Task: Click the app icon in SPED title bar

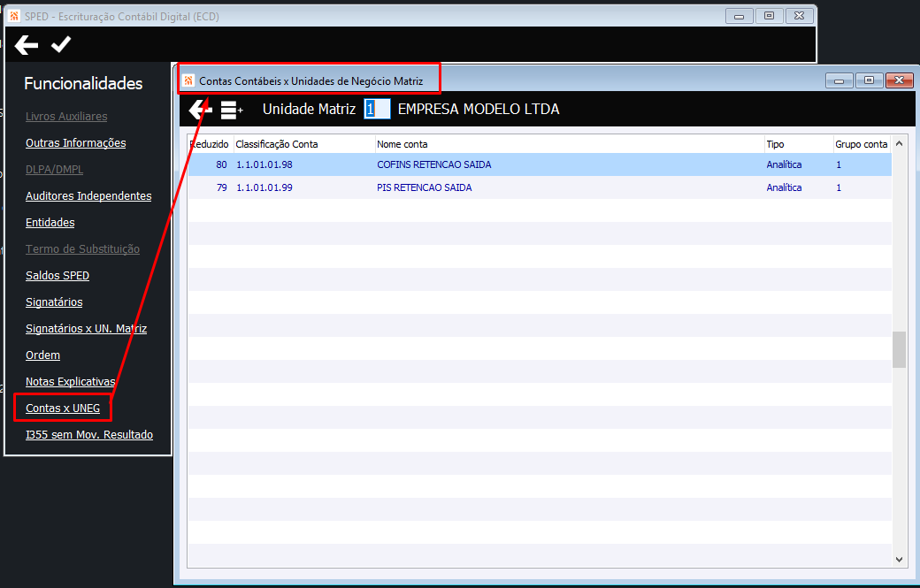Action: (15, 16)
